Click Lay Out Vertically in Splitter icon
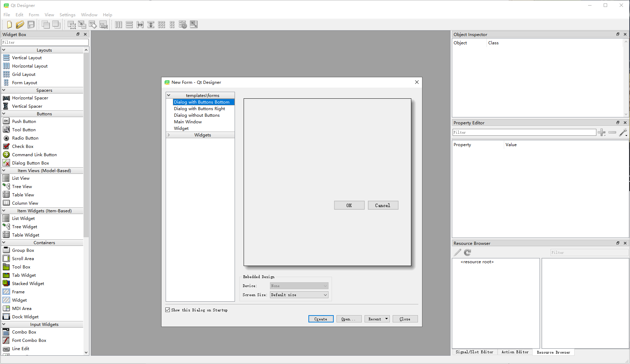 pos(151,25)
